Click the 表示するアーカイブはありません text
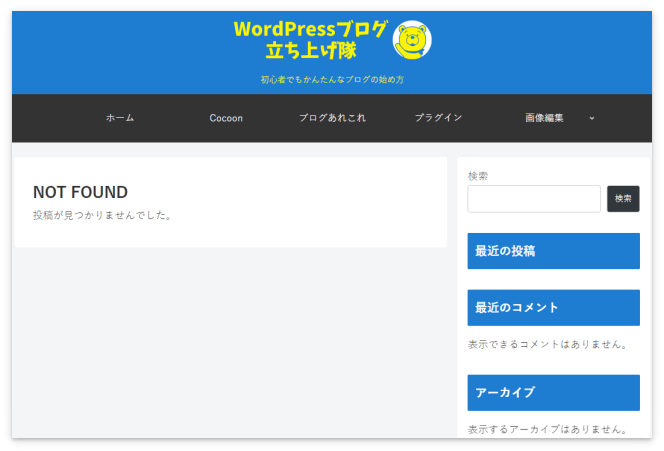This screenshot has height=451, width=664. click(x=548, y=429)
